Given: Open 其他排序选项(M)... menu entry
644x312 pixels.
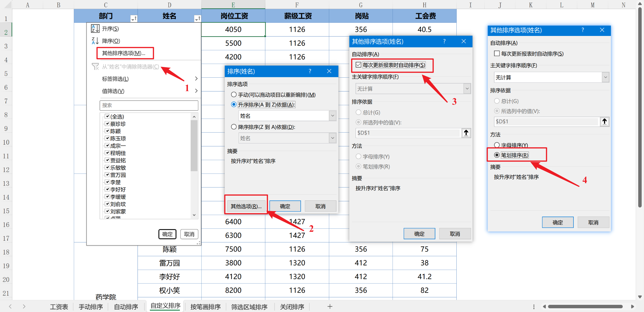Looking at the screenshot, I should pos(124,53).
